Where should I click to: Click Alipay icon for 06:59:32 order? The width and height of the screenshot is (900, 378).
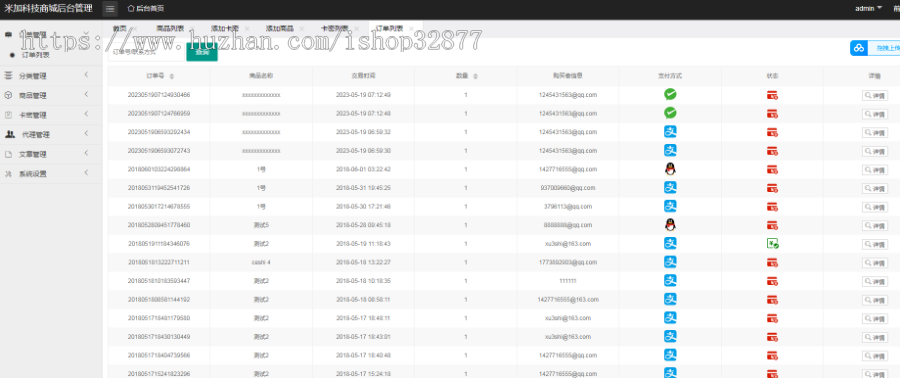tap(670, 132)
